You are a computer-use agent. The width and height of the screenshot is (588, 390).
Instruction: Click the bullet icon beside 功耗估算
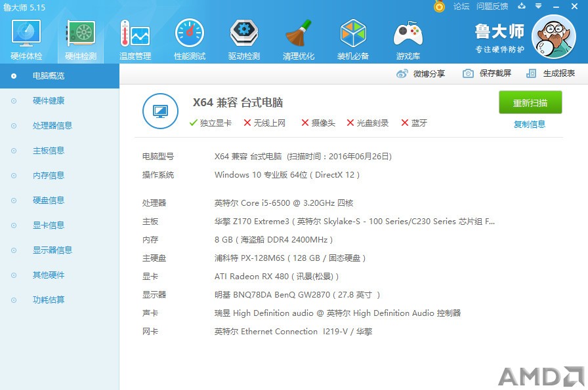coord(14,300)
